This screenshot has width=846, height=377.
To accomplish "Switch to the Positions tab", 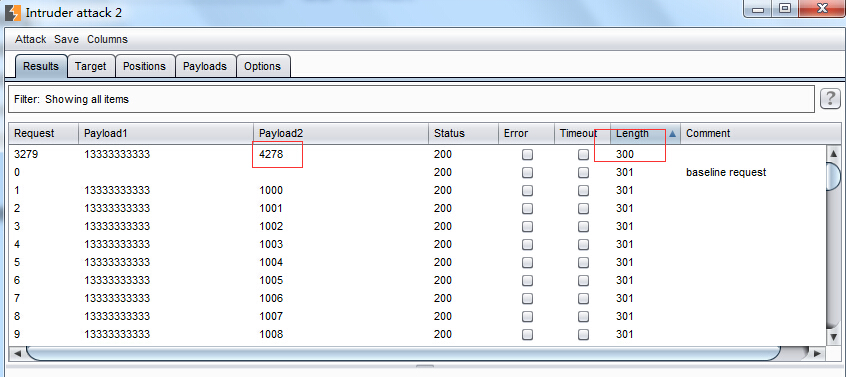I will click(145, 66).
